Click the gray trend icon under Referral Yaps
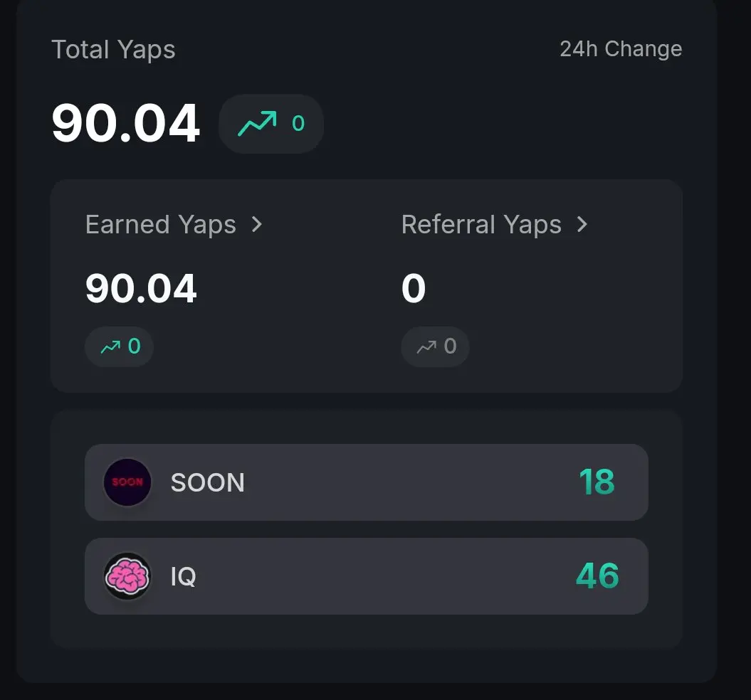Screen dimensions: 751x700 [426, 346]
